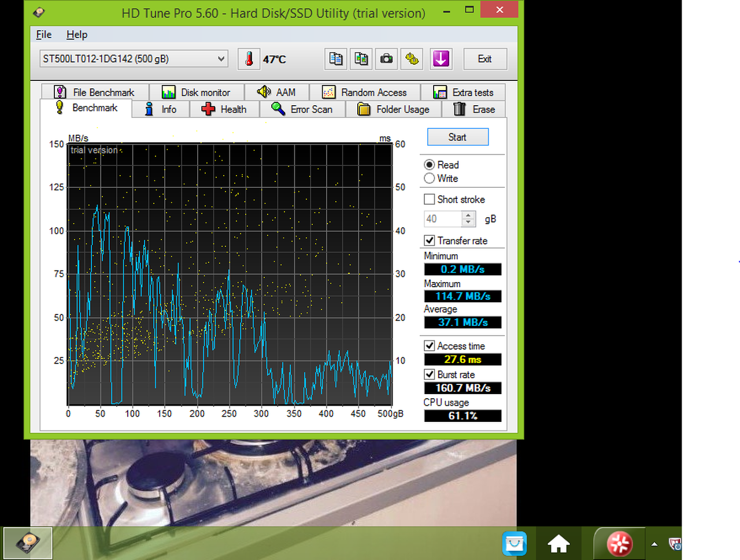Switch to the Info tab
The image size is (740, 560).
point(161,109)
